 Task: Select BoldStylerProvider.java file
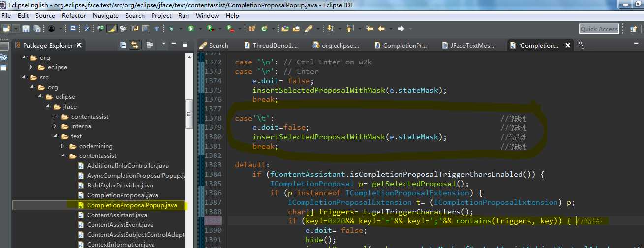(120, 186)
